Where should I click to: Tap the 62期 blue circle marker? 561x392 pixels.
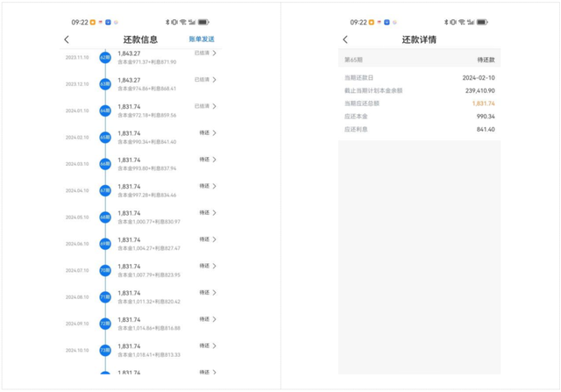(105, 57)
